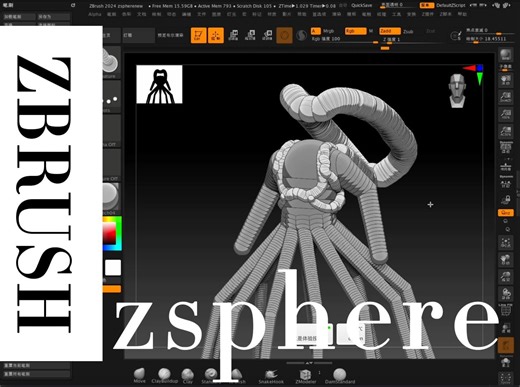The height and width of the screenshot is (387, 520).
Task: Switch to Rotate transform mode icon
Action: [x=267, y=35]
